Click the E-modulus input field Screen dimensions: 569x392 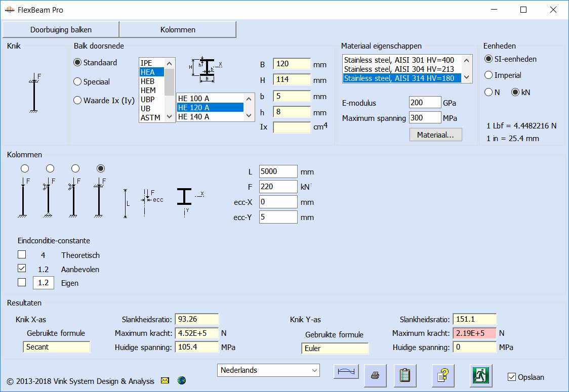tap(425, 103)
